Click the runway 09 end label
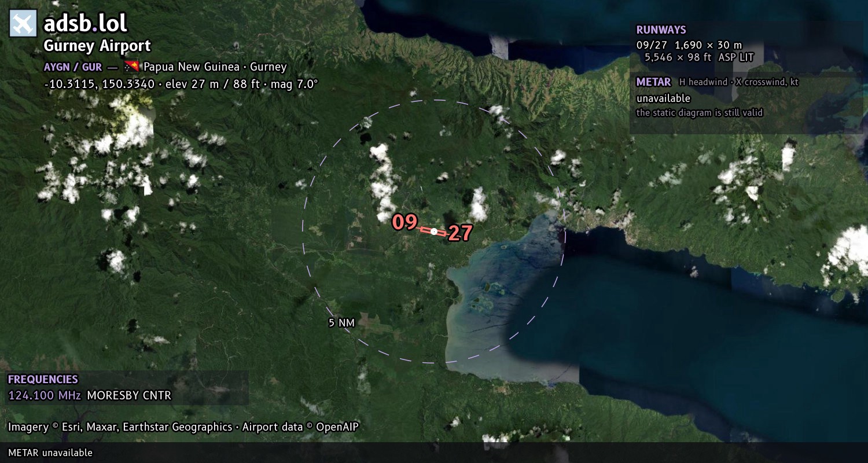 click(404, 222)
